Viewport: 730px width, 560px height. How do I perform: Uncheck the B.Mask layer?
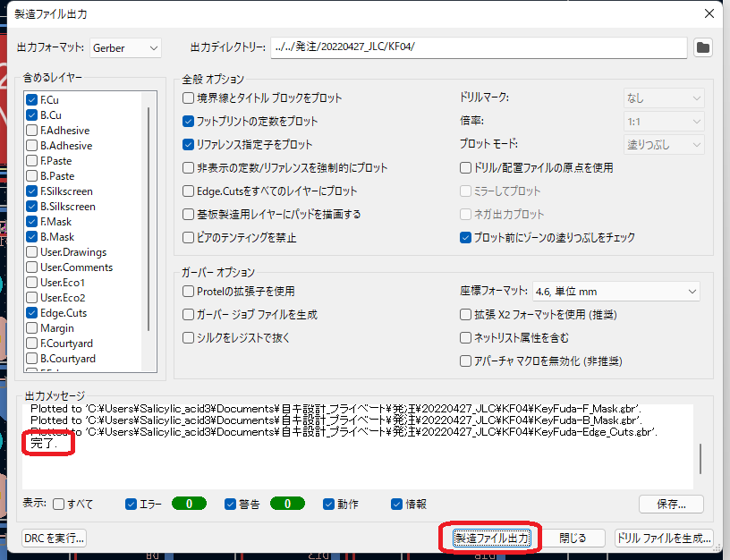[31, 236]
